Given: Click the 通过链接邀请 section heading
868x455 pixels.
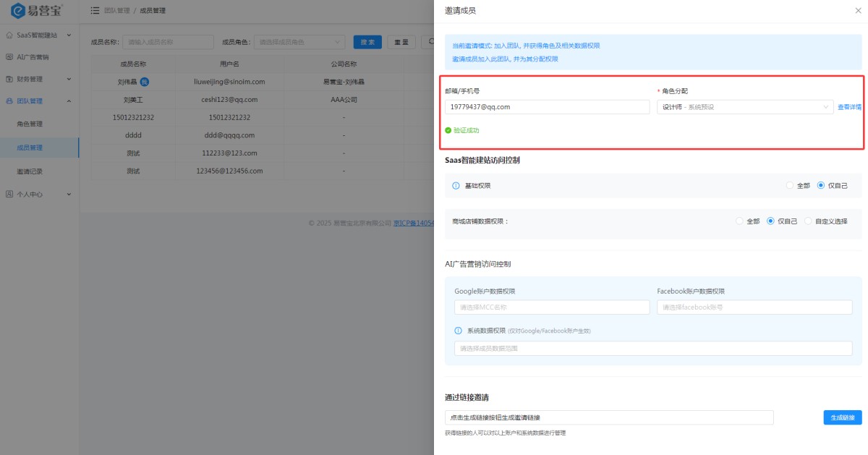Looking at the screenshot, I should [x=468, y=397].
